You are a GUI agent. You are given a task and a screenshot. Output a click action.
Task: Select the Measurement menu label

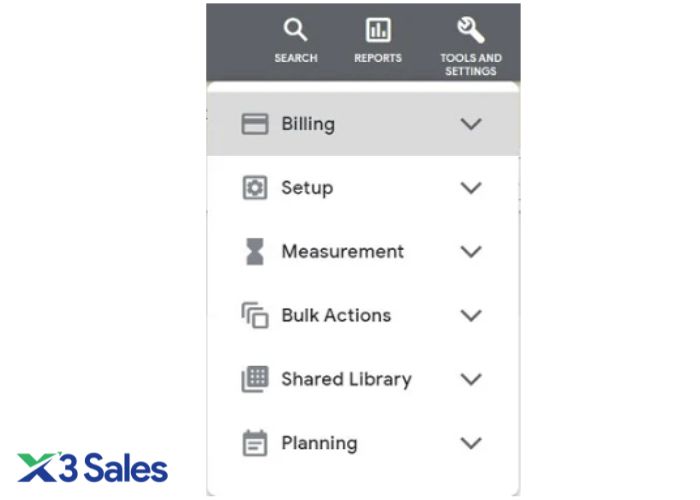click(342, 252)
